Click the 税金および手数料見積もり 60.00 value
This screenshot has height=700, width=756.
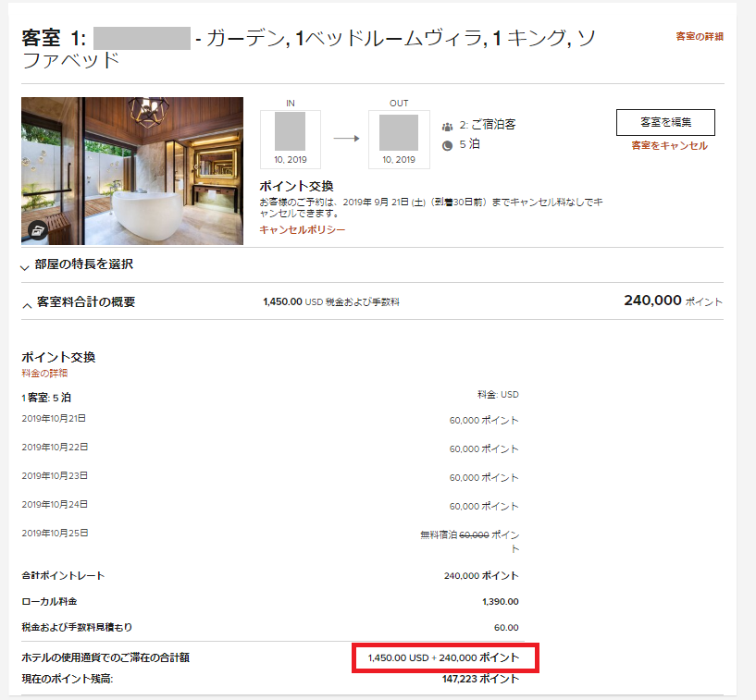(x=506, y=628)
